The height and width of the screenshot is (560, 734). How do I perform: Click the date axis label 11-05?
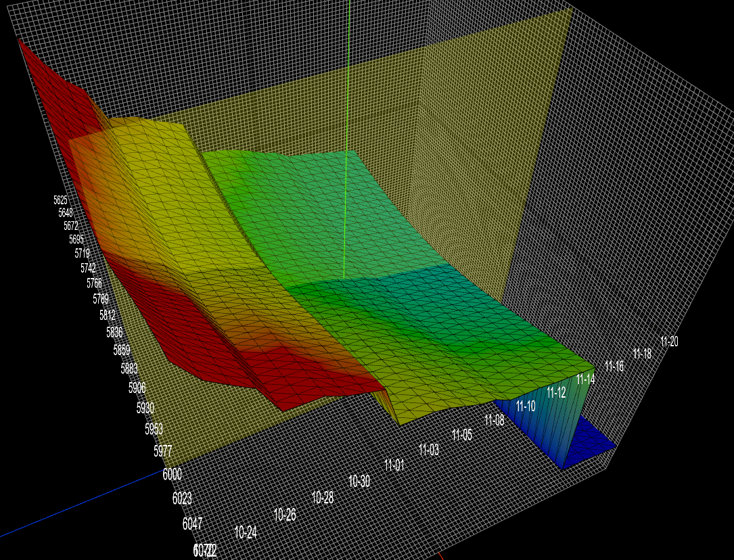click(462, 435)
